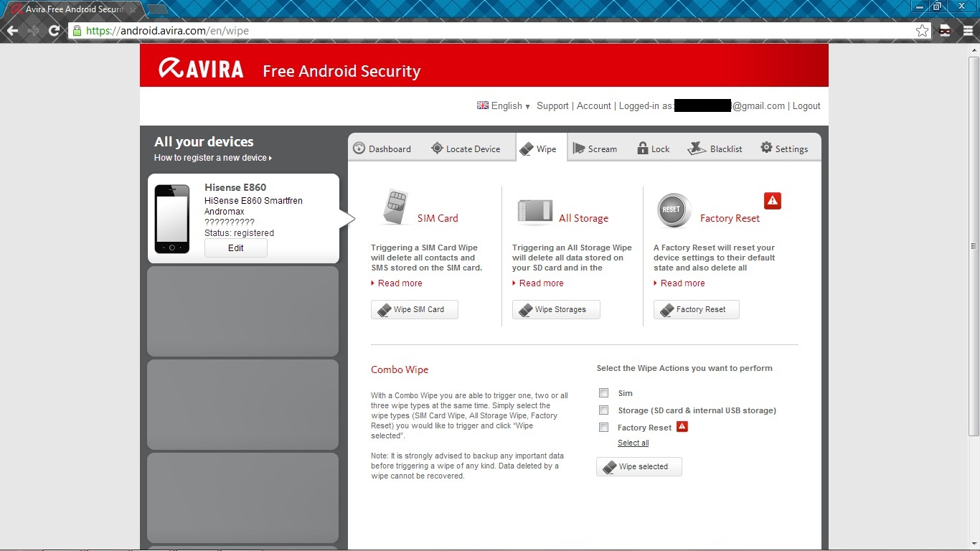Click the UK flag language icon
The width and height of the screenshot is (980, 551).
pyautogui.click(x=482, y=105)
